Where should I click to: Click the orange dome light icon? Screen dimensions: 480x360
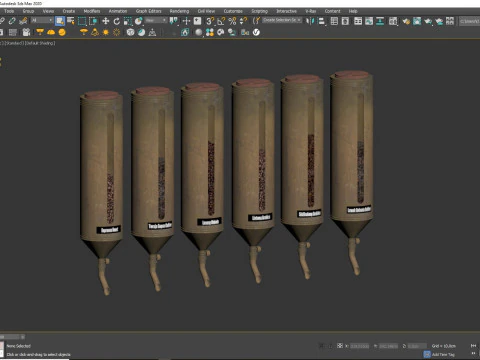pos(51,32)
